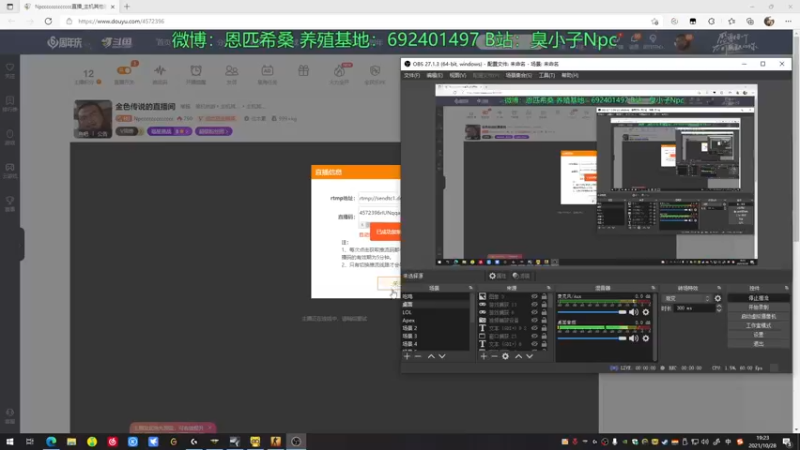Mute the desktop audio channel in Audio Mixer
Image resolution: width=800 pixels, height=450 pixels.
[x=634, y=338]
